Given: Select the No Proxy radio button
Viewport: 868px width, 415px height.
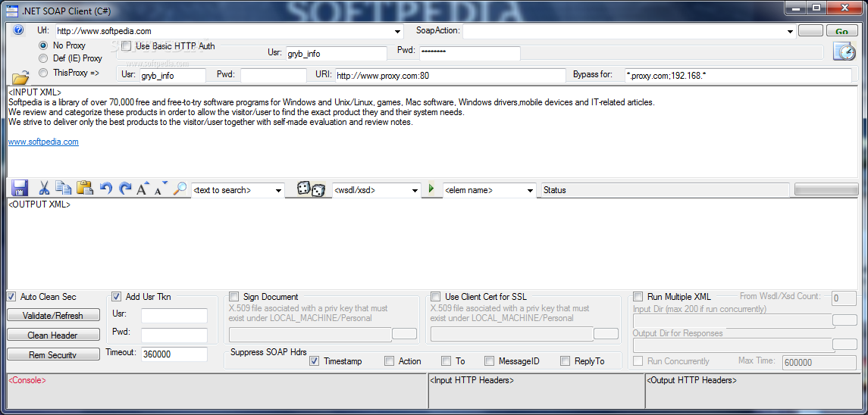Looking at the screenshot, I should (42, 45).
